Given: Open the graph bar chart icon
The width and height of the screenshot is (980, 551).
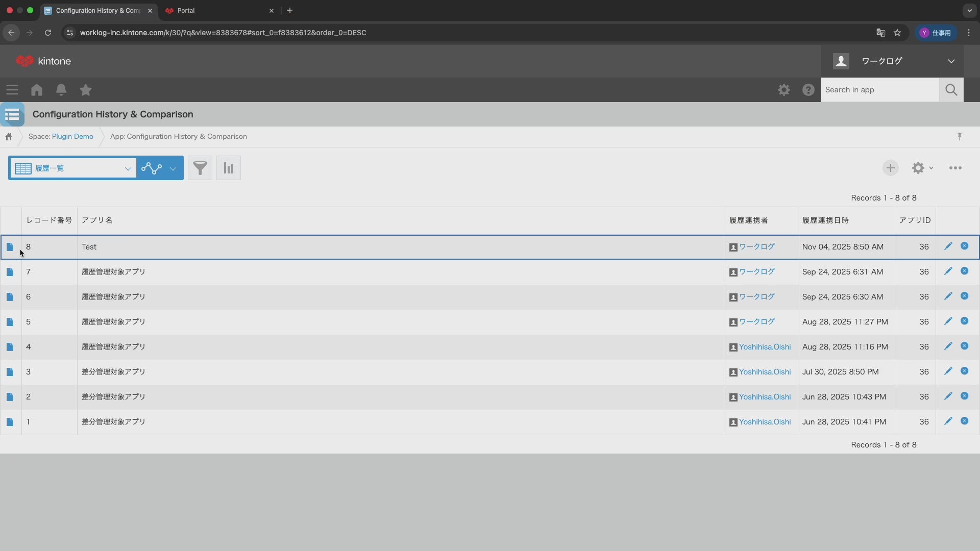Looking at the screenshot, I should 229,168.
